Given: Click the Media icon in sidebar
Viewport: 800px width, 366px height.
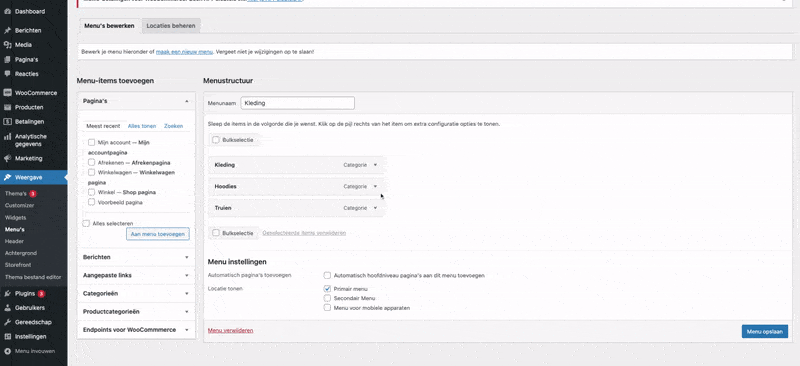Looking at the screenshot, I should click(7, 44).
